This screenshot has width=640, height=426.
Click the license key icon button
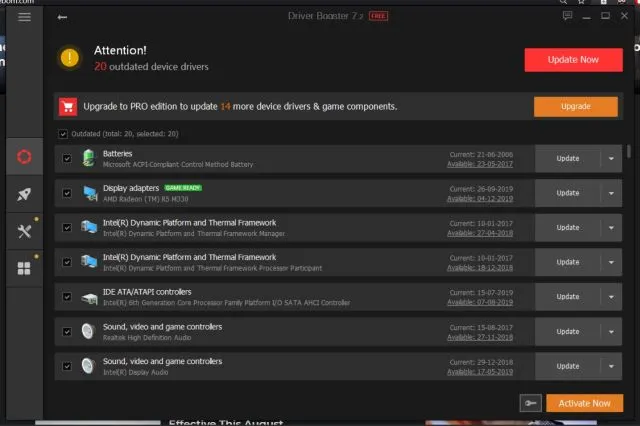[531, 403]
